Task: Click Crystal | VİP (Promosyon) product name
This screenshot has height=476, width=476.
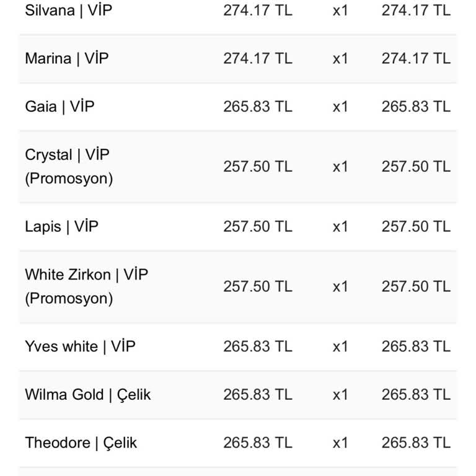Action: coord(69,166)
